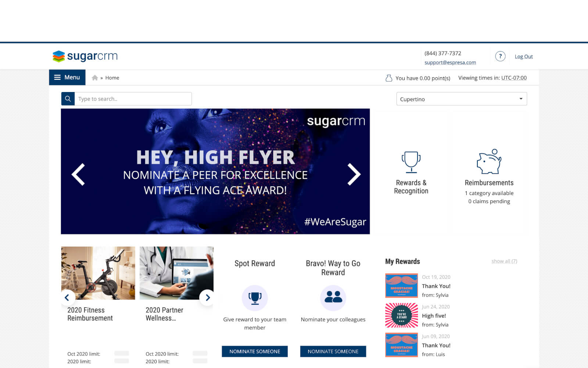
Task: Email support@espresa.com
Action: [x=450, y=62]
